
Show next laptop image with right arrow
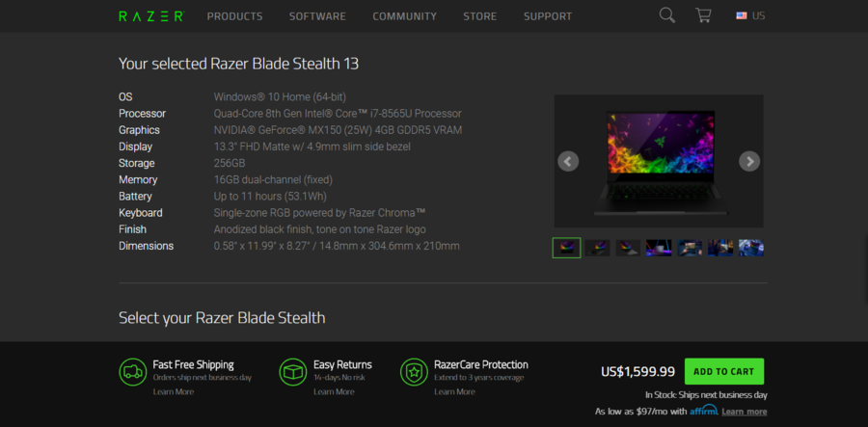(749, 161)
